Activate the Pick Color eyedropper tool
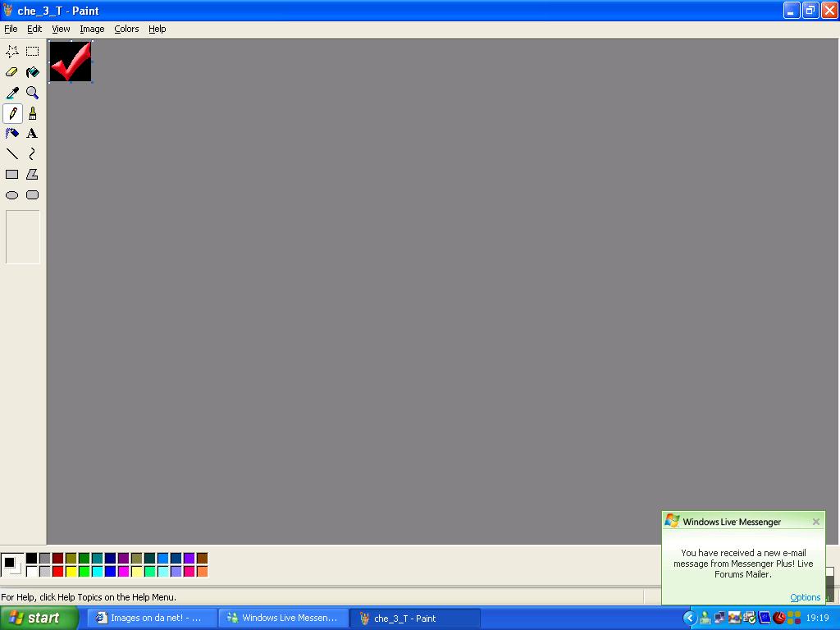 click(12, 93)
